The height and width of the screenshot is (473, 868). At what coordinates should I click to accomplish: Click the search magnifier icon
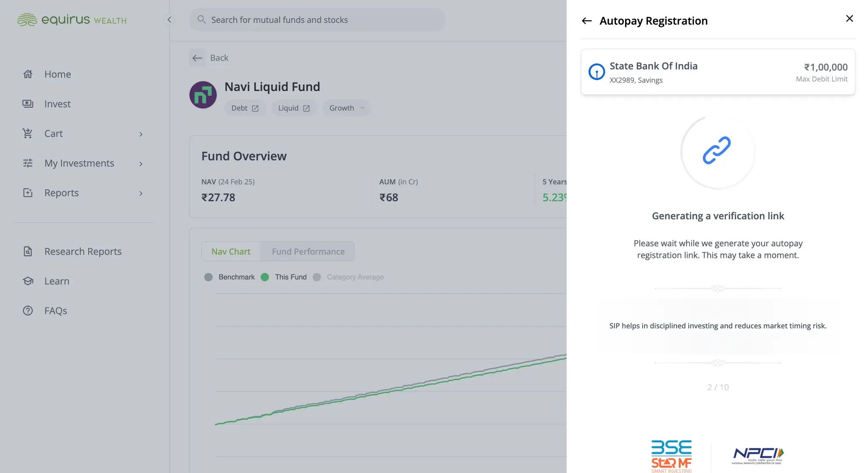point(202,20)
